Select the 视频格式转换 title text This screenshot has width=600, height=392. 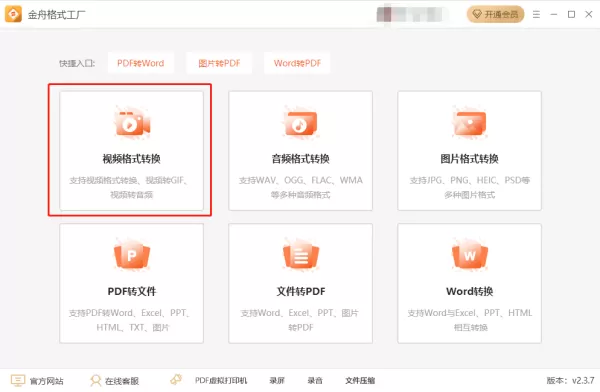click(132, 159)
